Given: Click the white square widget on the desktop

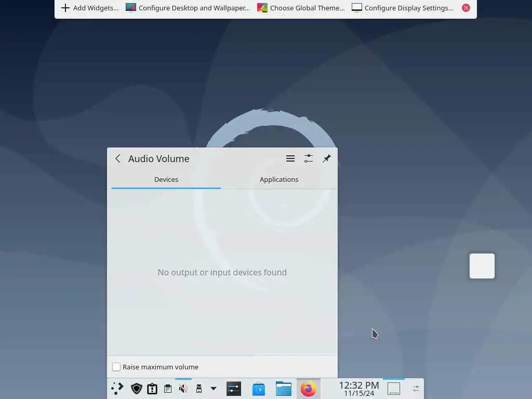Looking at the screenshot, I should tap(482, 266).
